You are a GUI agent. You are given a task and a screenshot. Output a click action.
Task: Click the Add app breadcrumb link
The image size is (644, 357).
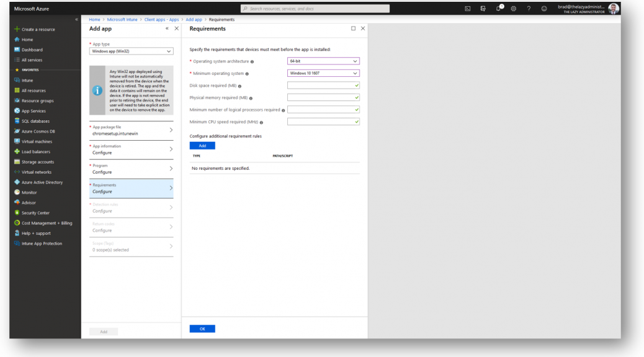(x=194, y=19)
